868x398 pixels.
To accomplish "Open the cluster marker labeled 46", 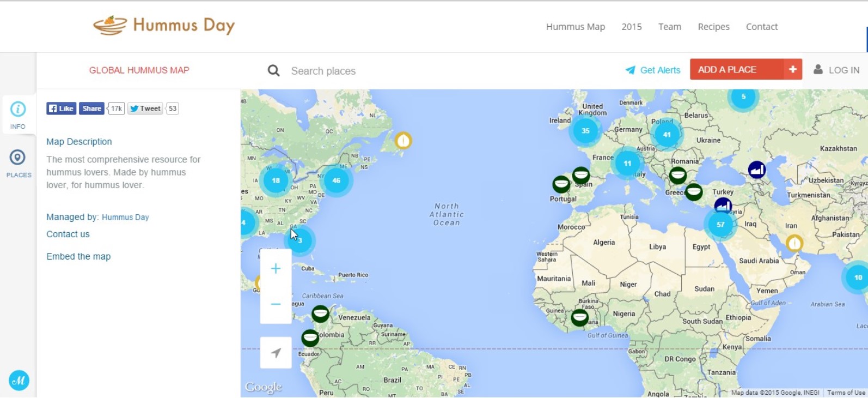I will point(336,180).
